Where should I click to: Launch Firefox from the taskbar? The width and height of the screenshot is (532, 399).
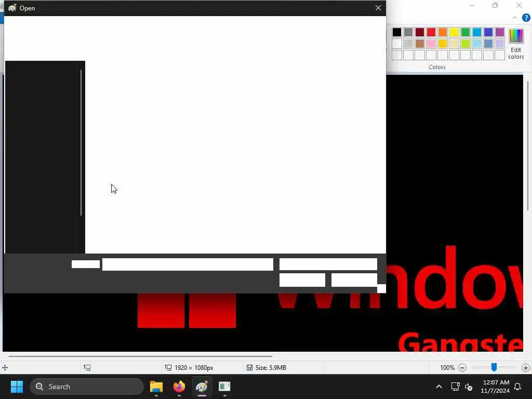coord(179,387)
